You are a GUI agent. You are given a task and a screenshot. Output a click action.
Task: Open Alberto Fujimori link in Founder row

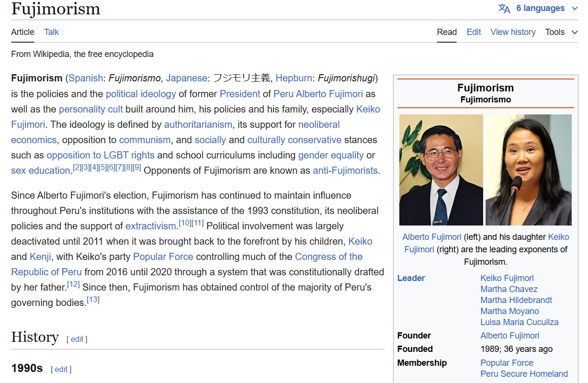tap(510, 336)
